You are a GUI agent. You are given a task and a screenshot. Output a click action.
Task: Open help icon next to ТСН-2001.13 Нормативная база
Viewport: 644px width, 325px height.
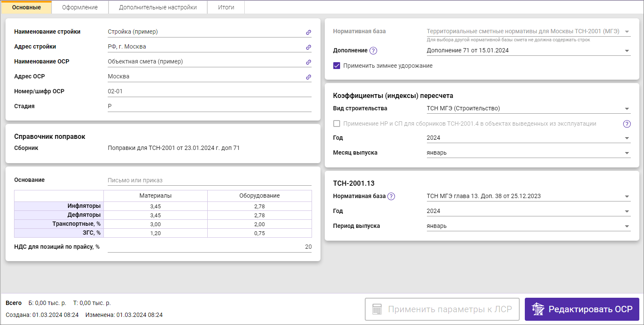pyautogui.click(x=391, y=196)
